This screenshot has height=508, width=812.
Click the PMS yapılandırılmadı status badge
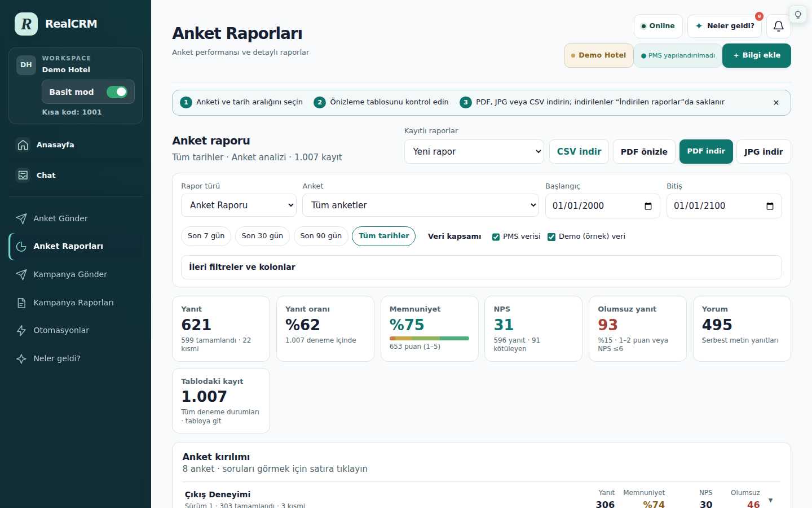point(678,55)
